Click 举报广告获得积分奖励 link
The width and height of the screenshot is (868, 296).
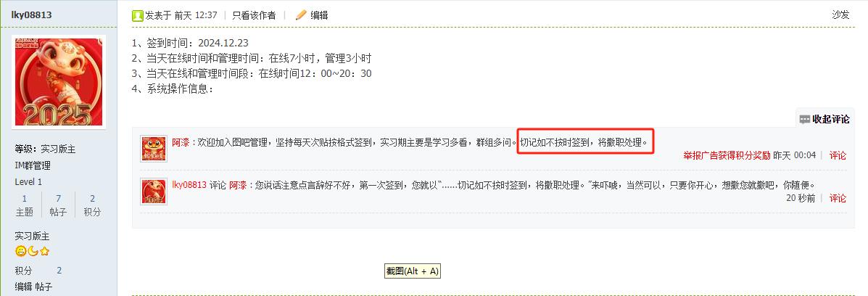(x=727, y=155)
